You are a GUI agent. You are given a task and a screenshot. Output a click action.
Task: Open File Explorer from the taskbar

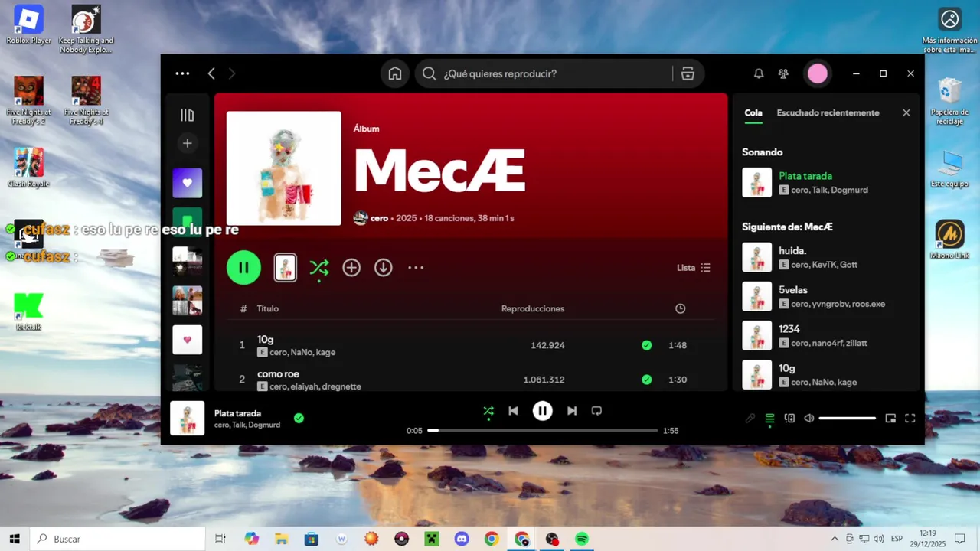tap(281, 539)
